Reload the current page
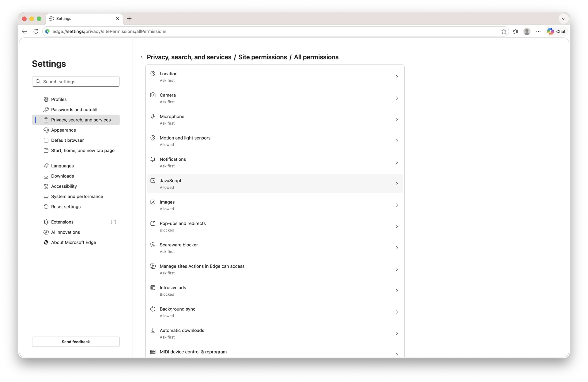Image resolution: width=588 pixels, height=382 pixels. [36, 32]
